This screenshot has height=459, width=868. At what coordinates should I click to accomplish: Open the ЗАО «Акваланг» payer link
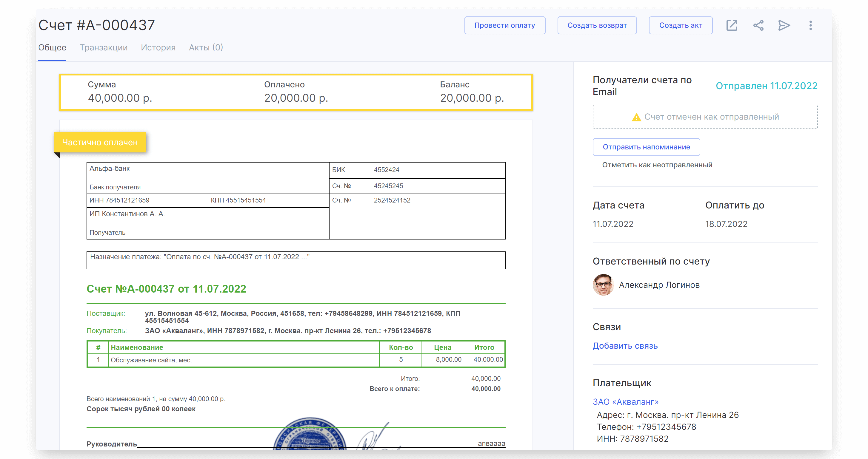[625, 402]
